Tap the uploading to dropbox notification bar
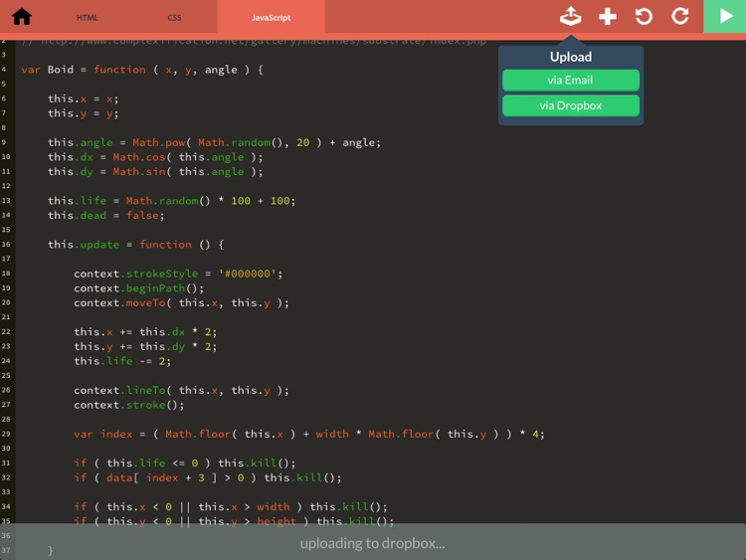Viewport: 746px width, 560px height. [x=373, y=542]
